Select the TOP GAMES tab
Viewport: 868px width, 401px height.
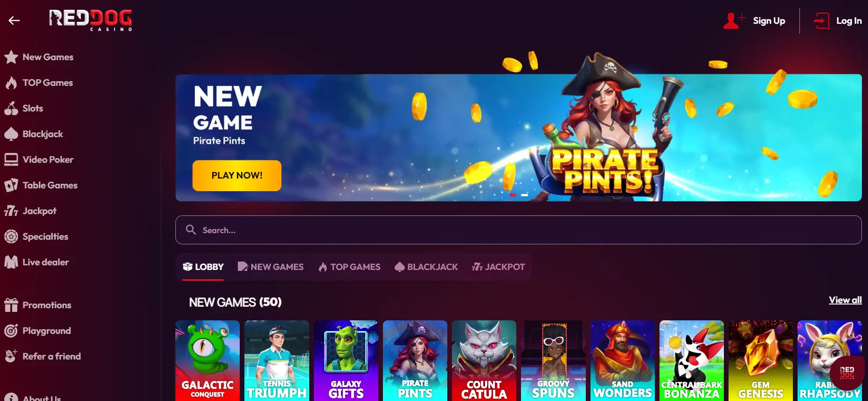click(349, 267)
